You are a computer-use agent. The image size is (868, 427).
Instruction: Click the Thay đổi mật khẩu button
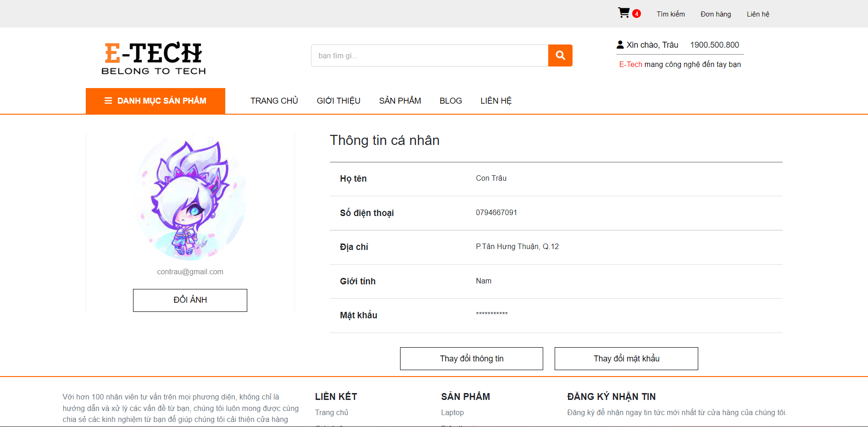[626, 358]
